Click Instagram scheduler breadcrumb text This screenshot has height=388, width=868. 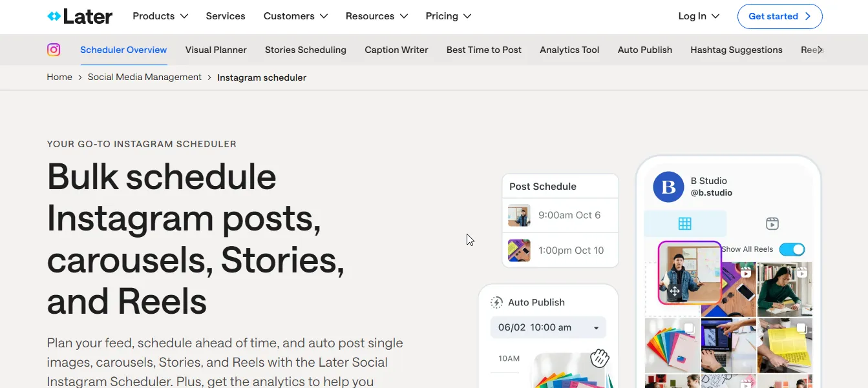(x=262, y=77)
